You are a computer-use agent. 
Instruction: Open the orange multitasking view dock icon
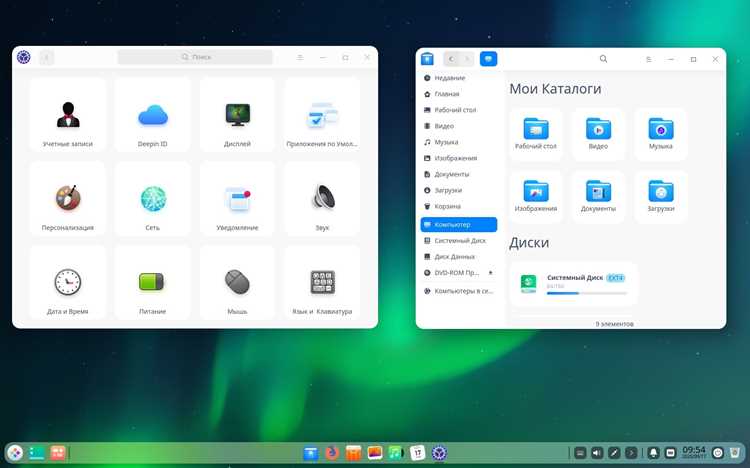click(57, 452)
